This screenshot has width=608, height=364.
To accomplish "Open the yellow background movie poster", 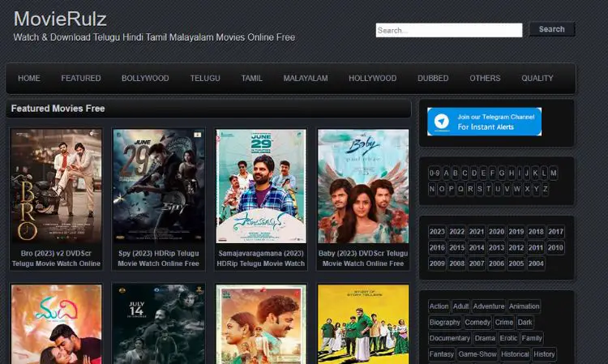I will click(363, 324).
